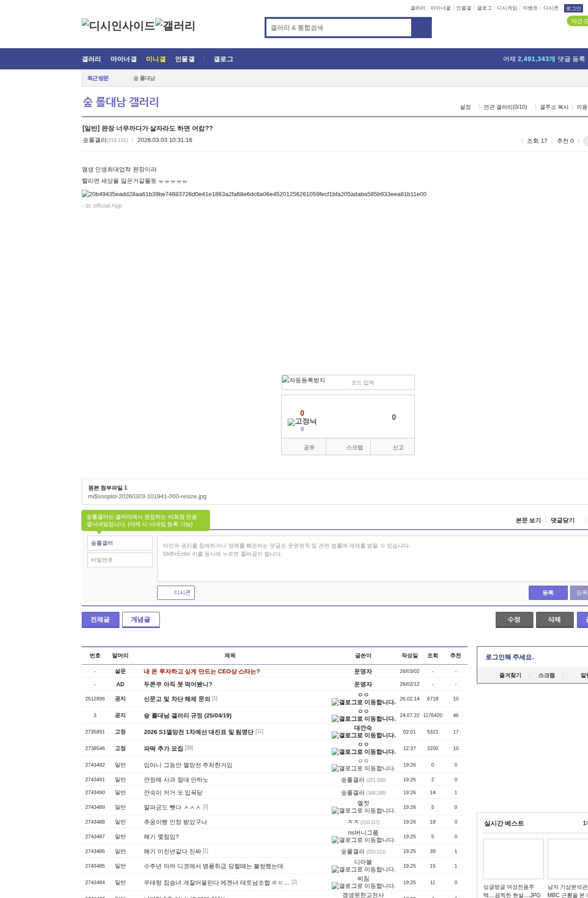Image resolution: width=588 pixels, height=898 pixels.
Task: Open gallog icon for 멜젓 in post list
Action: [335, 811]
